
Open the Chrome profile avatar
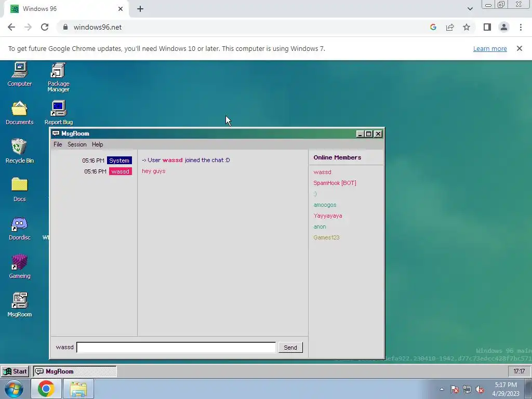click(x=504, y=27)
